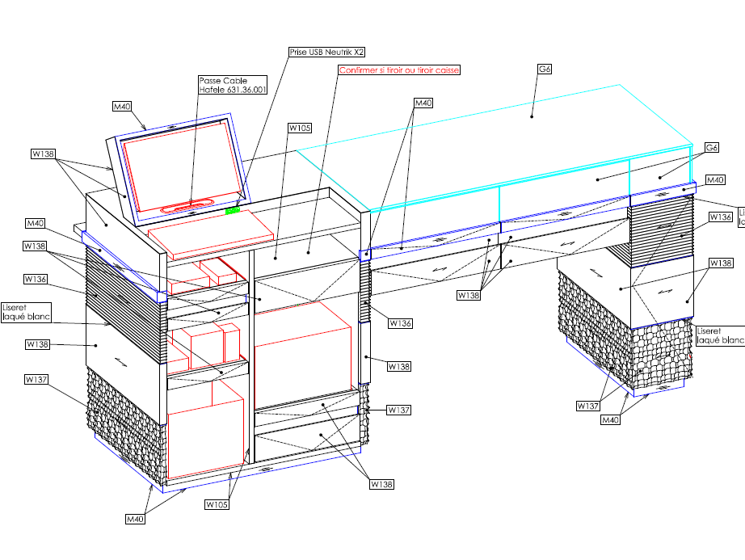Click the W137 label on the far left
The width and height of the screenshot is (745, 560).
point(37,378)
